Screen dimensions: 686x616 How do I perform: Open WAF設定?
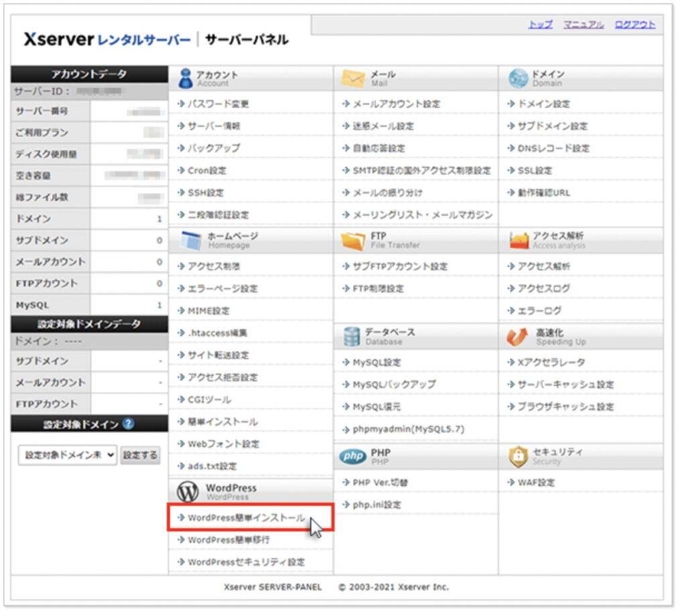(536, 483)
